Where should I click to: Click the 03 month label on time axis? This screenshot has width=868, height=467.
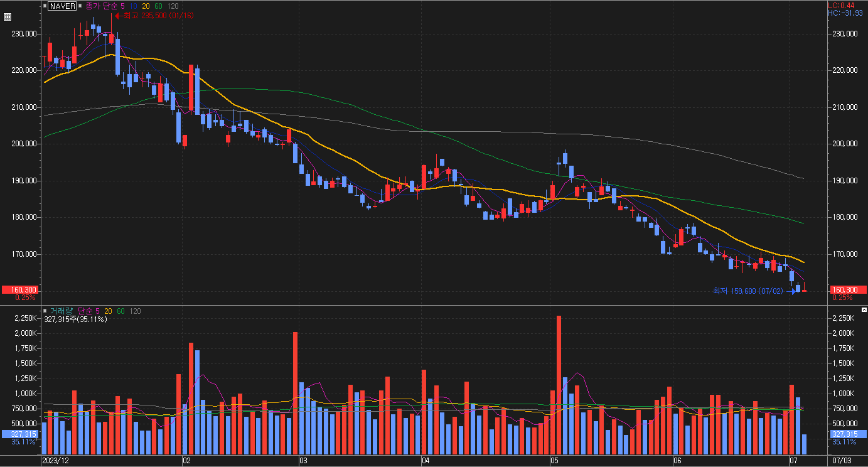point(303,461)
